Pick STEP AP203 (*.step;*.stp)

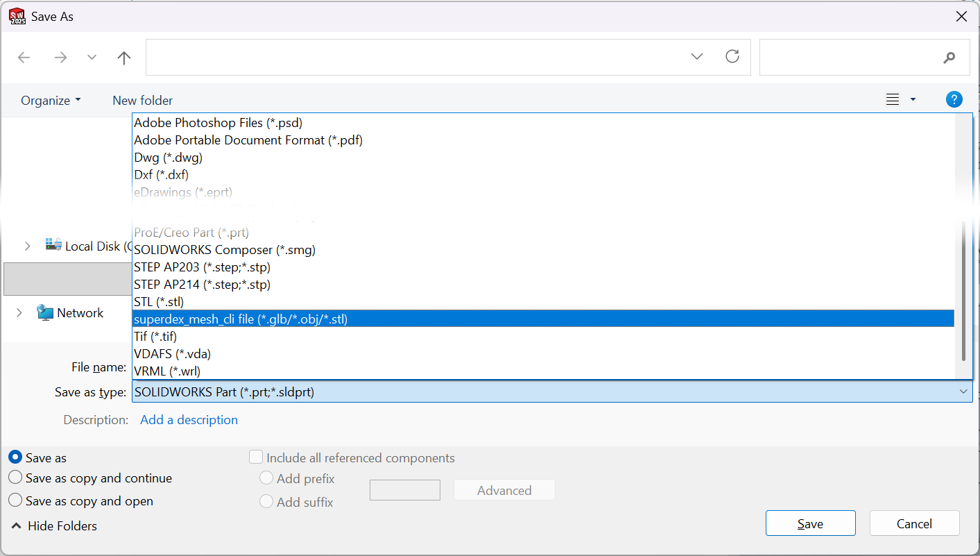pos(543,267)
